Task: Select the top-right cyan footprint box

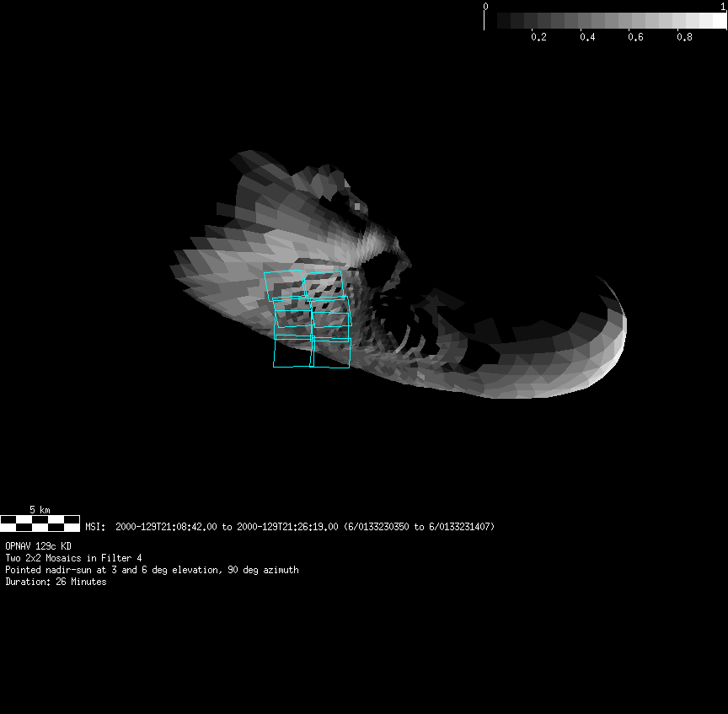Action: click(324, 284)
